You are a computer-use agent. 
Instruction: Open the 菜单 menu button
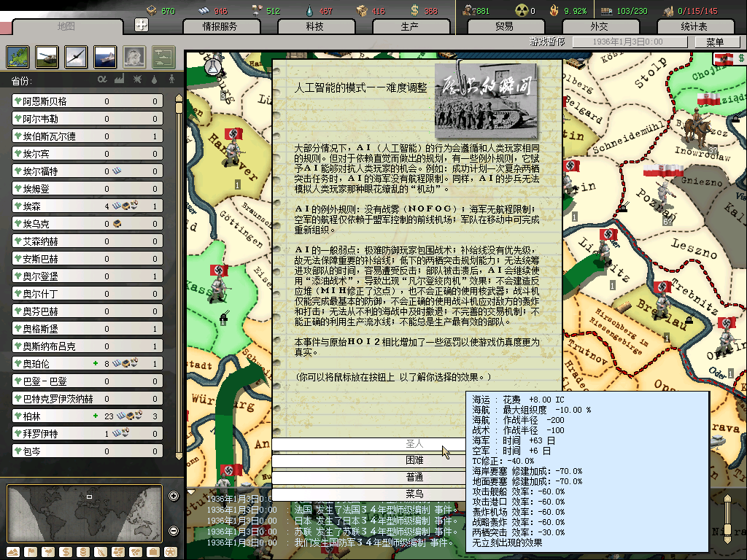pos(713,42)
